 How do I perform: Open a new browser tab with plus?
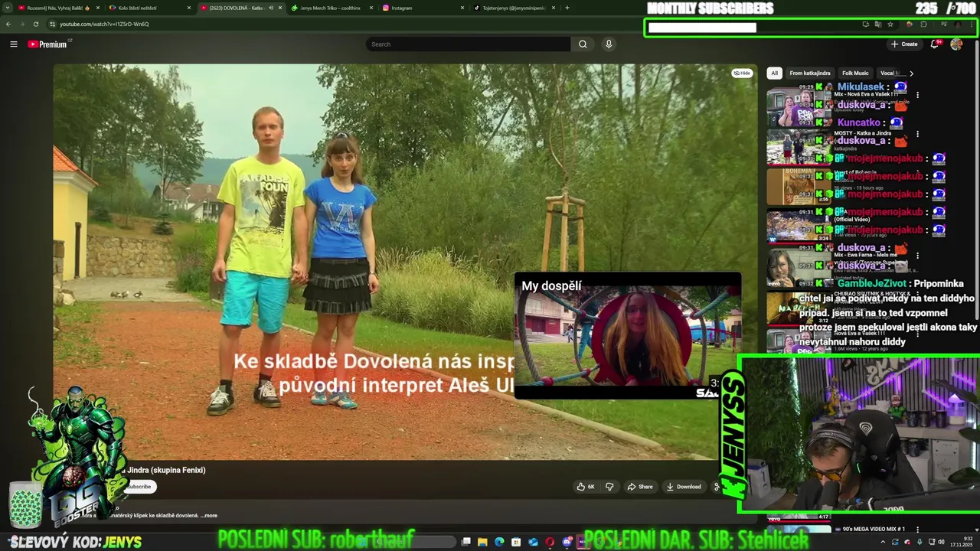[x=567, y=8]
